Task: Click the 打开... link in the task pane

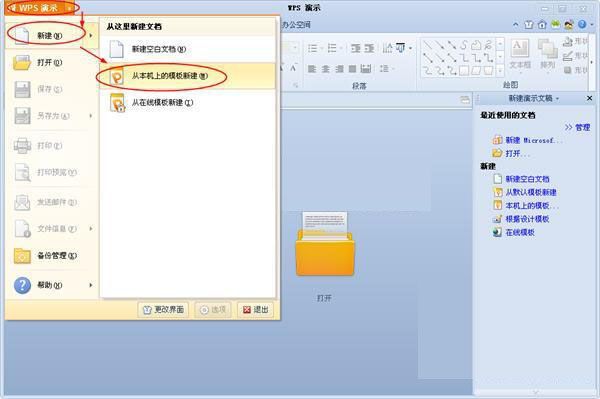Action: [x=518, y=153]
